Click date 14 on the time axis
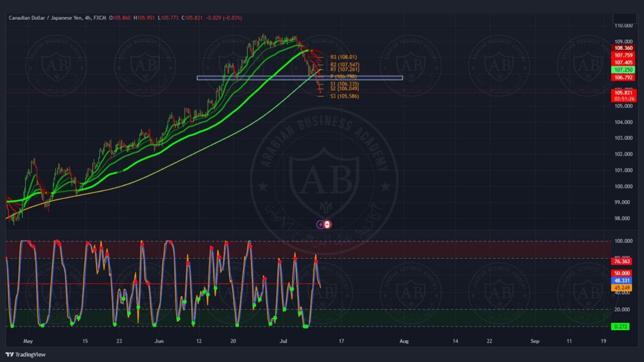644x362 pixels. coord(455,341)
